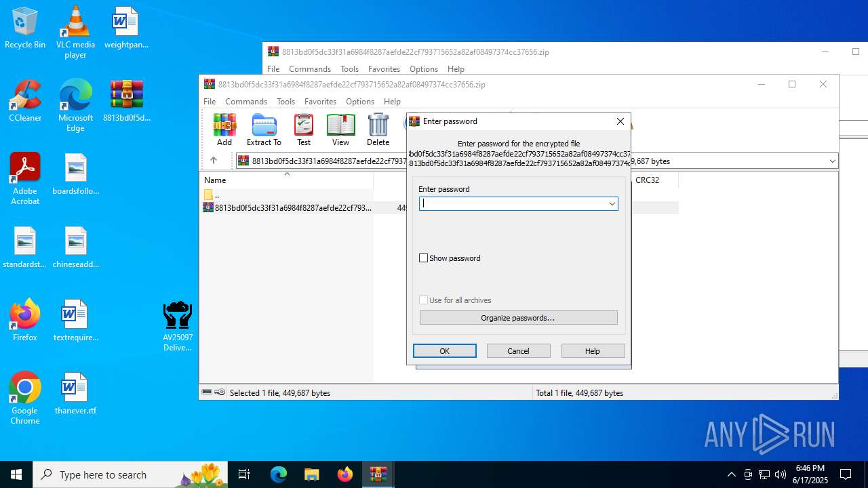868x488 pixels.
Task: Go up one folder level arrow
Action: 213,161
